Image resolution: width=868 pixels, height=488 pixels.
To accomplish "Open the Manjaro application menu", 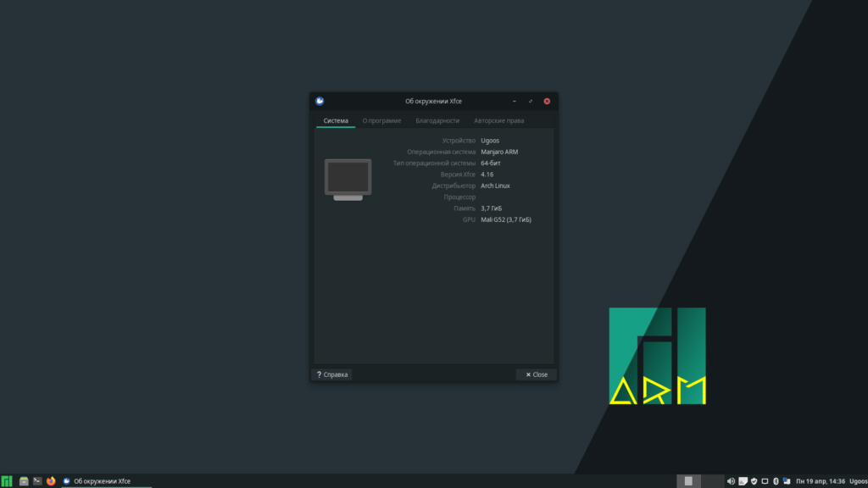I will pyautogui.click(x=7, y=481).
